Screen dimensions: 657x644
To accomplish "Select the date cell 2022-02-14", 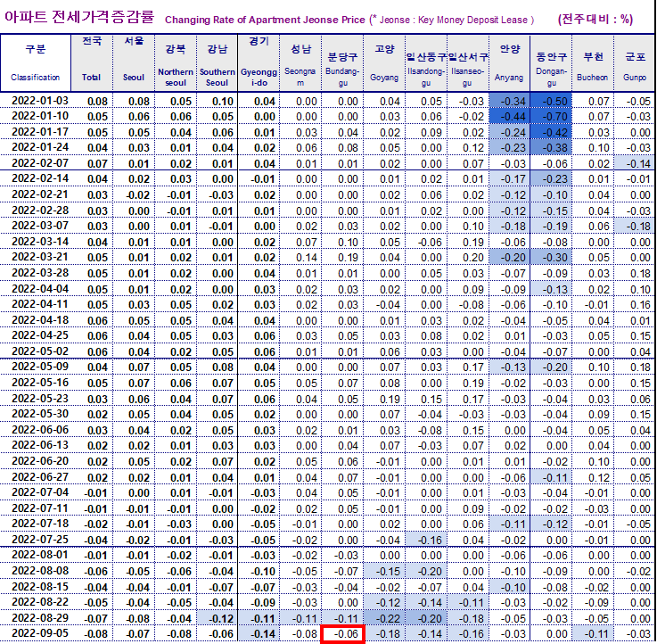I will coord(36,178).
